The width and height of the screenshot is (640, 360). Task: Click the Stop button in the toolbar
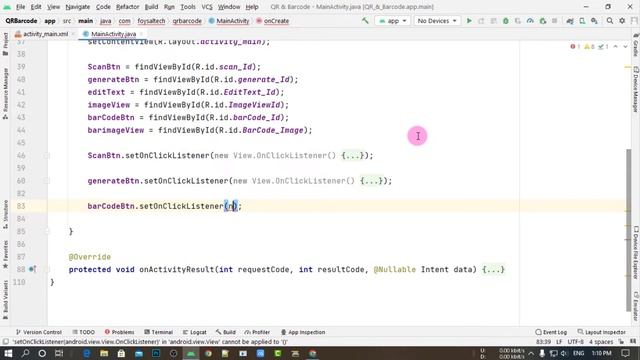[x=554, y=20]
